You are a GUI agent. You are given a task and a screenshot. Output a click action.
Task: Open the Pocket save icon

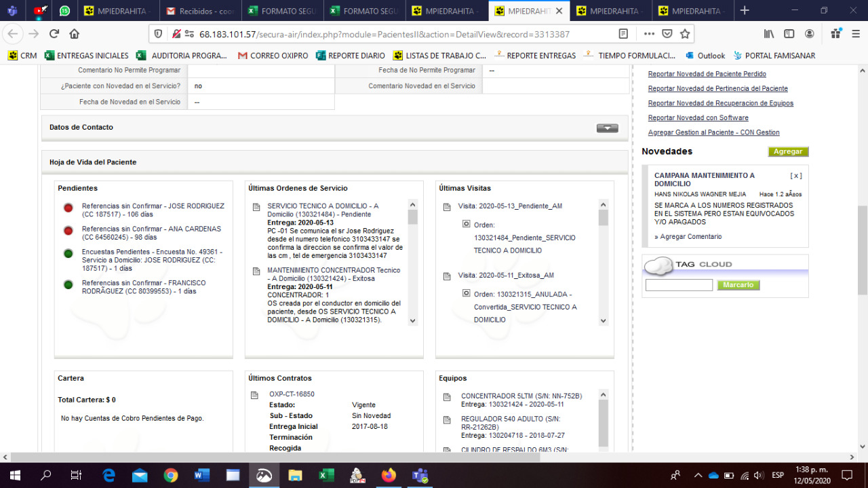tap(667, 34)
